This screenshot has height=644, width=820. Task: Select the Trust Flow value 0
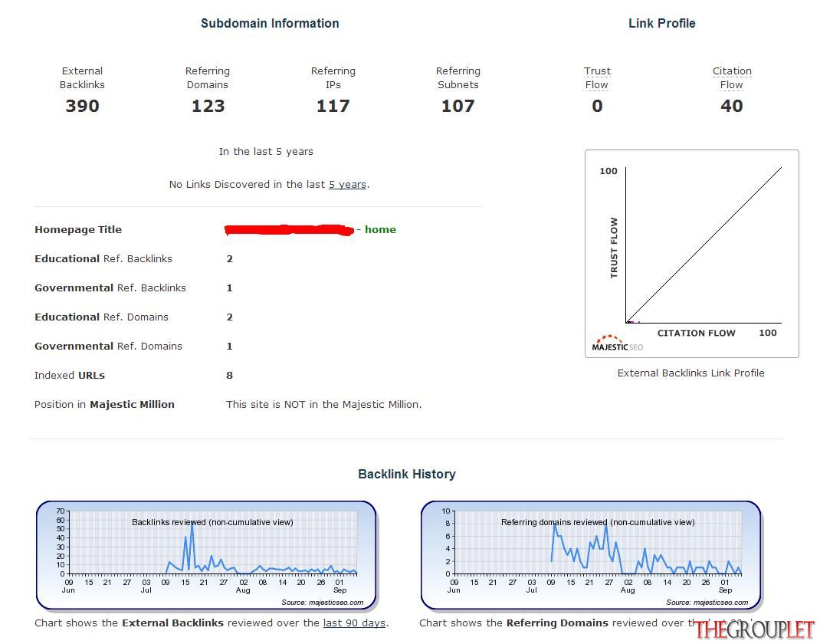pos(597,107)
